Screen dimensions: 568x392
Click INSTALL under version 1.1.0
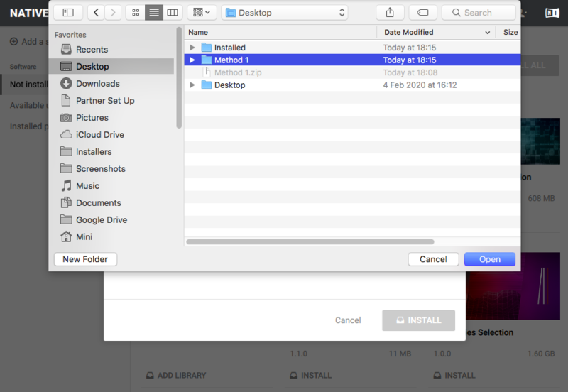pyautogui.click(x=311, y=376)
